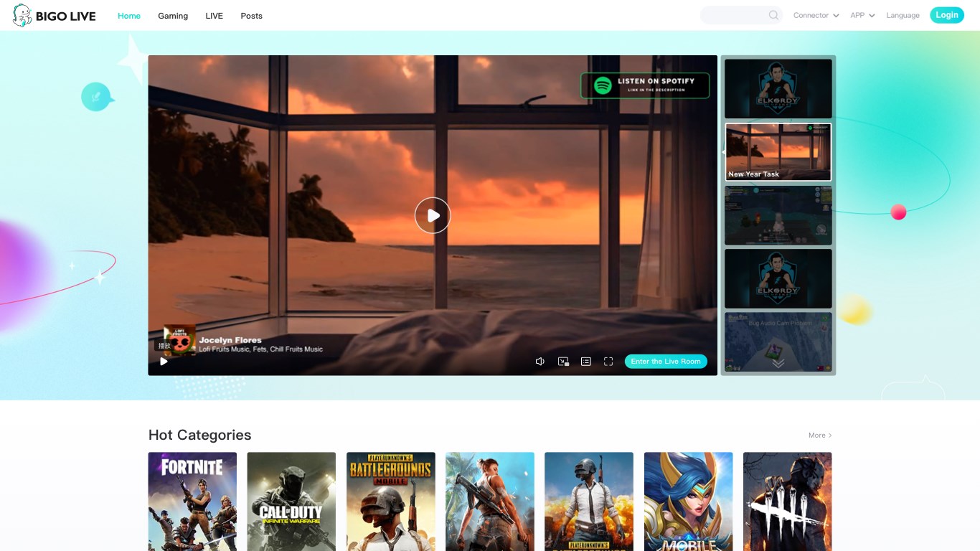Viewport: 980px width, 551px height.
Task: Click the 播放 toggle near the streamer avatar
Action: pyautogui.click(x=164, y=345)
